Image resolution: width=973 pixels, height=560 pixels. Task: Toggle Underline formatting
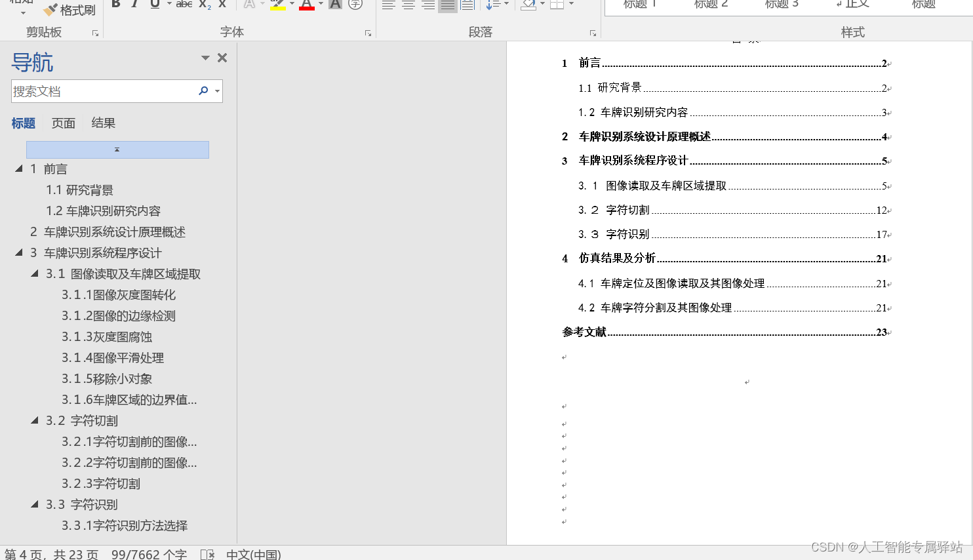click(155, 4)
